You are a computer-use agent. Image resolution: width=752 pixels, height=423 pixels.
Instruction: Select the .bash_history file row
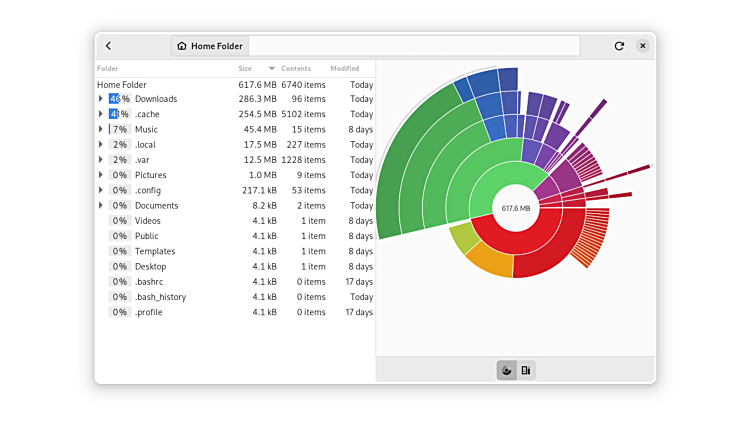(160, 297)
